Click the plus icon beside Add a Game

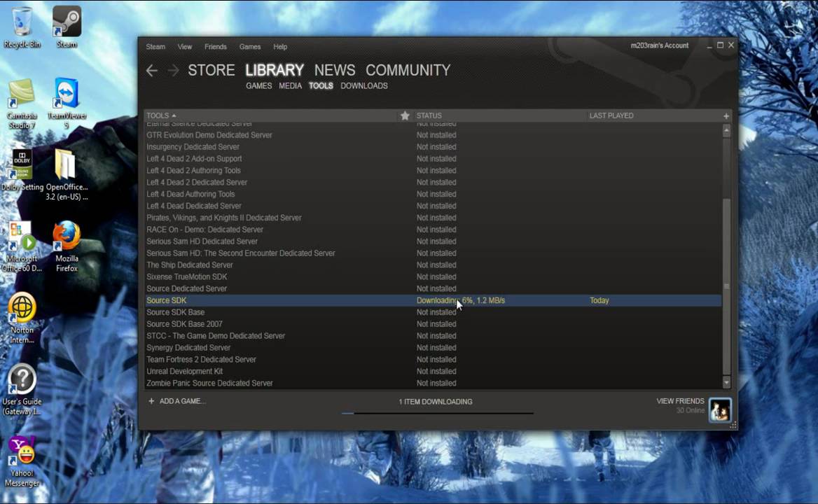pyautogui.click(x=151, y=401)
